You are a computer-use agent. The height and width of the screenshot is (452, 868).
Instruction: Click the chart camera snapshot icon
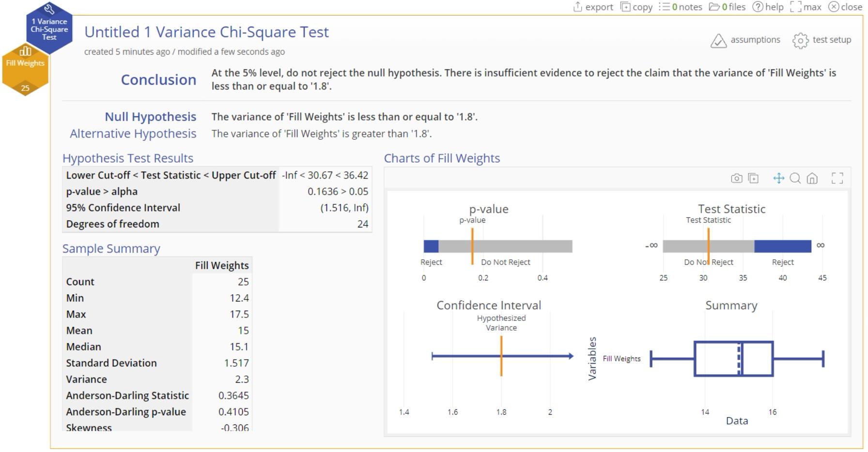(736, 178)
